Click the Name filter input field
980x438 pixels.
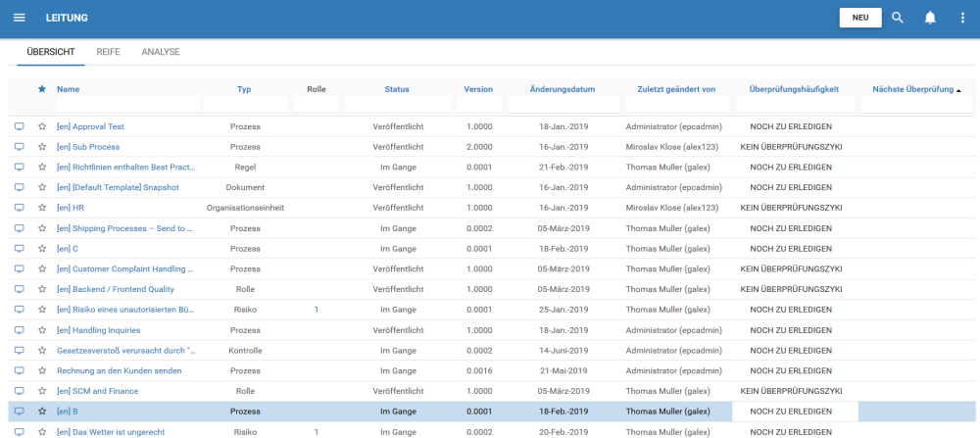pos(128,104)
